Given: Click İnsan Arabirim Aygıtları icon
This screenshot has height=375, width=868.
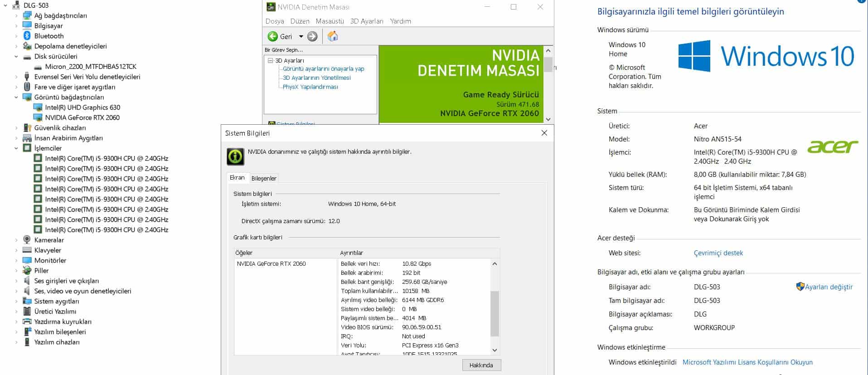Looking at the screenshot, I should pyautogui.click(x=27, y=138).
